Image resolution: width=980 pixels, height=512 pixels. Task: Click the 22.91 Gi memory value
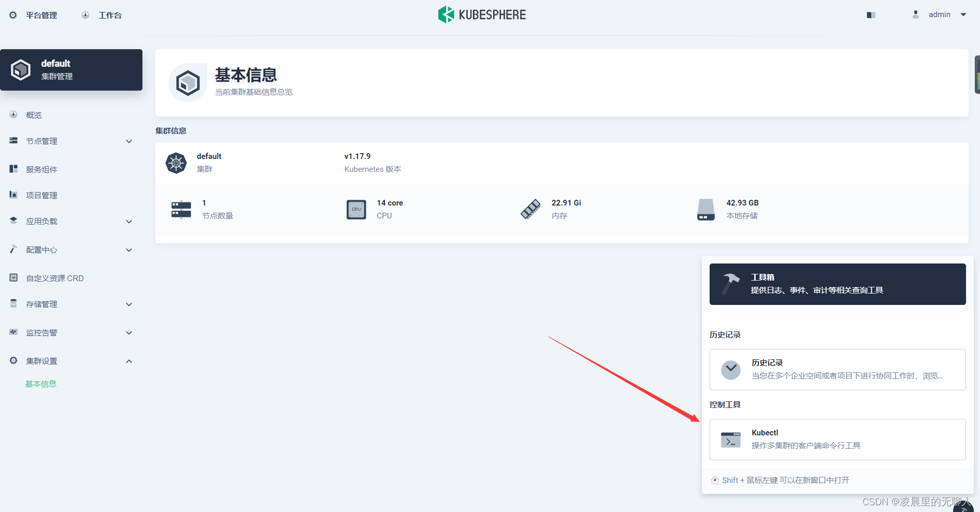(566, 203)
